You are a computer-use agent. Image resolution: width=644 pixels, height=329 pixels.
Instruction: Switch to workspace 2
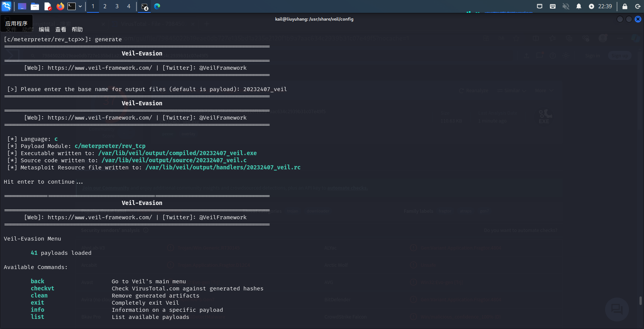105,6
